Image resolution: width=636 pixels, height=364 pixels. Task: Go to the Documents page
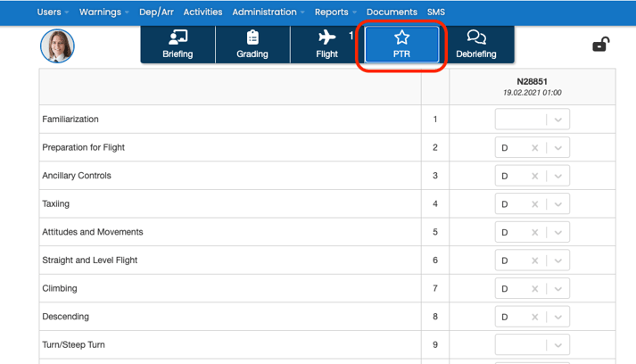[x=392, y=12]
